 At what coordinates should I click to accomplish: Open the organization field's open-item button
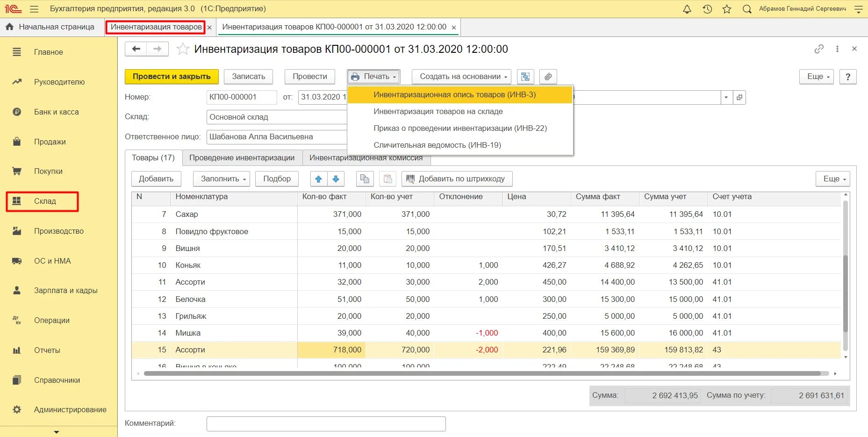click(739, 97)
